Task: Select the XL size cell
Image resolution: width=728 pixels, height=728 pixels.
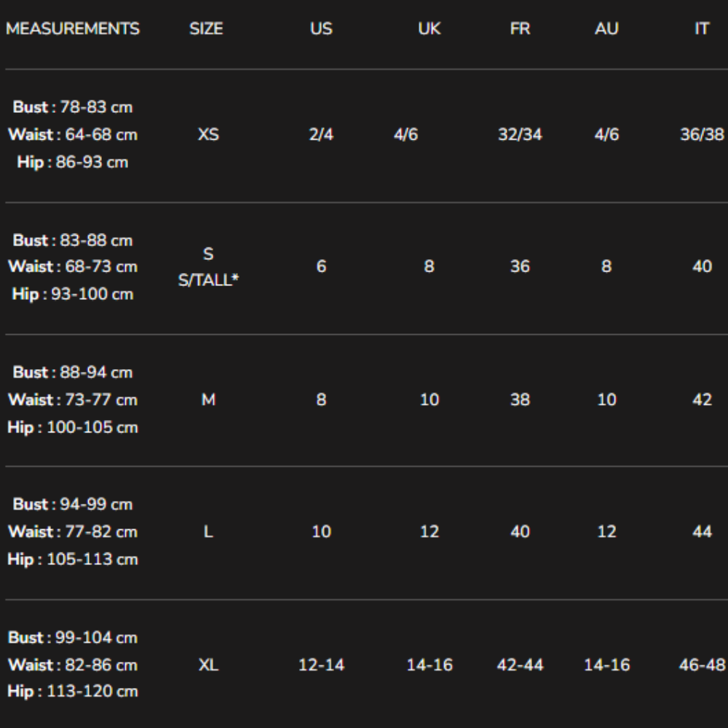Action: 208,665
